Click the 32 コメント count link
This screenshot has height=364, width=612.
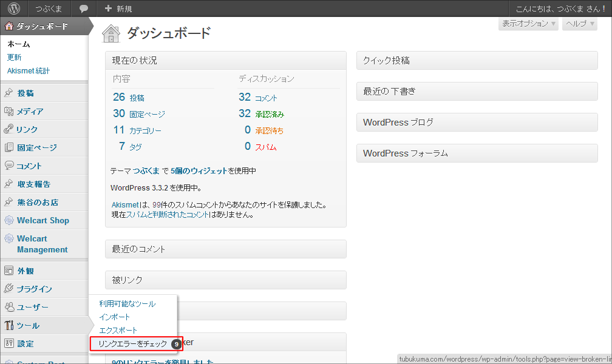pos(258,97)
